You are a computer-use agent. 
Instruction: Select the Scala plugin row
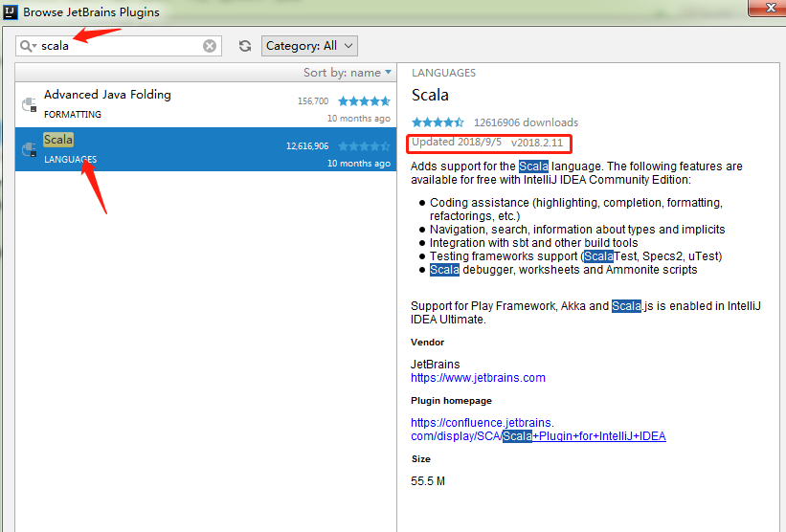(x=206, y=149)
